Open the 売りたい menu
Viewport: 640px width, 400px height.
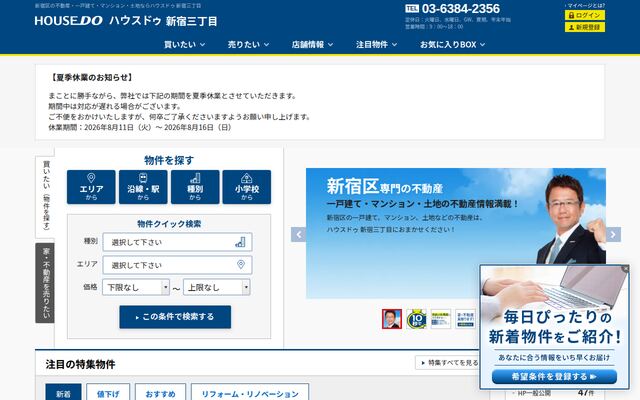click(248, 44)
